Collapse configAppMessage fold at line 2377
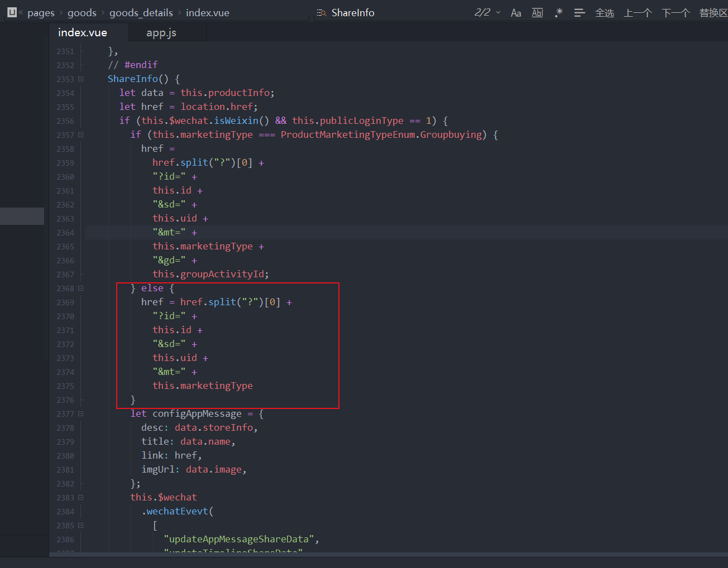The width and height of the screenshot is (728, 568). (81, 414)
